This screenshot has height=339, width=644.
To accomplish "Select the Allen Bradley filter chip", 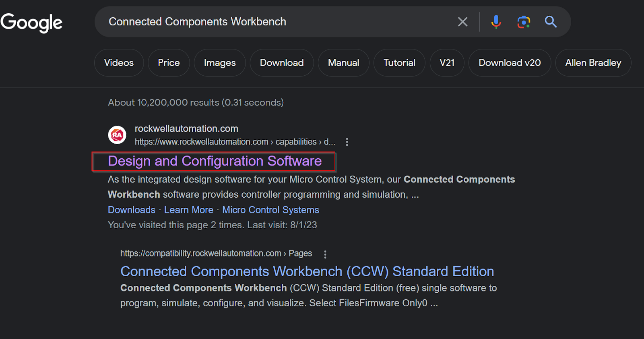I will (x=593, y=63).
